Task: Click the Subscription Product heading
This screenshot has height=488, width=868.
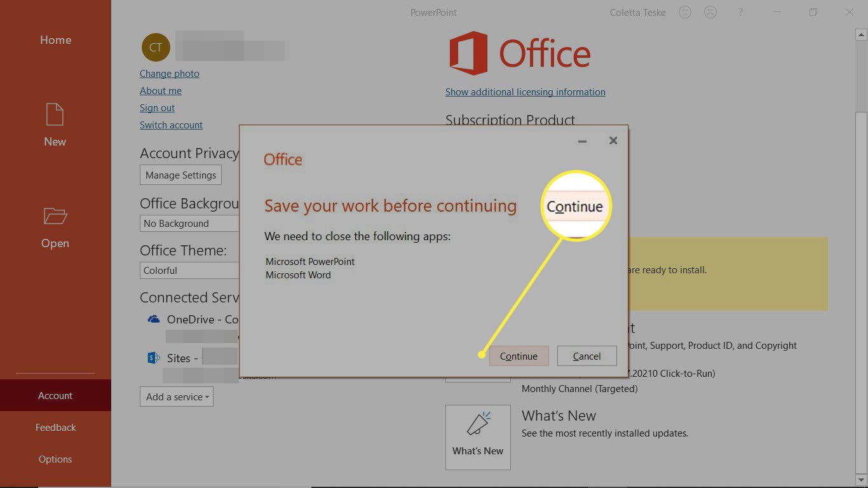Action: click(x=510, y=120)
